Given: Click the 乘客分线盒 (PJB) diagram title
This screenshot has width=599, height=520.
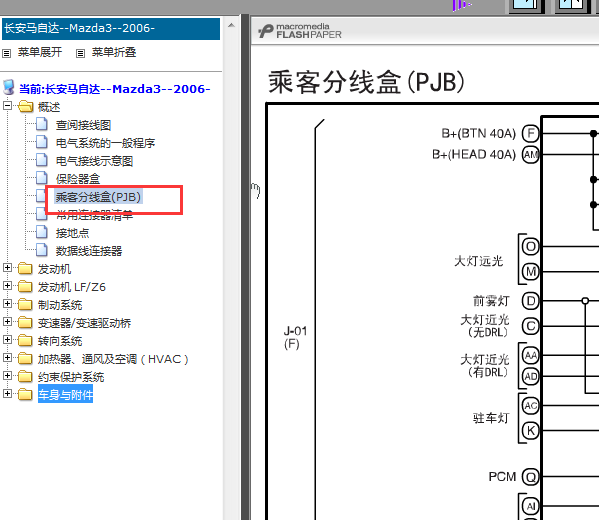Looking at the screenshot, I should tap(366, 82).
